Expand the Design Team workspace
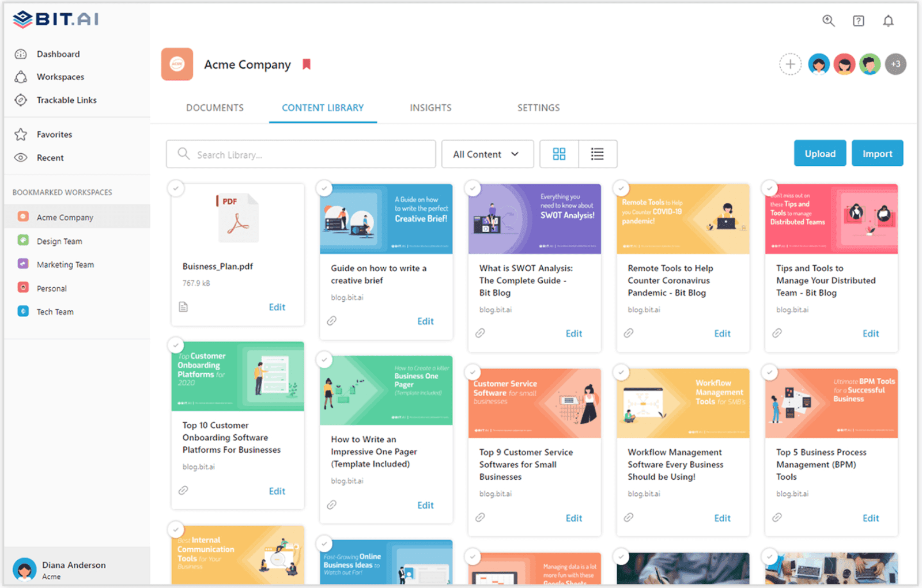 point(59,241)
